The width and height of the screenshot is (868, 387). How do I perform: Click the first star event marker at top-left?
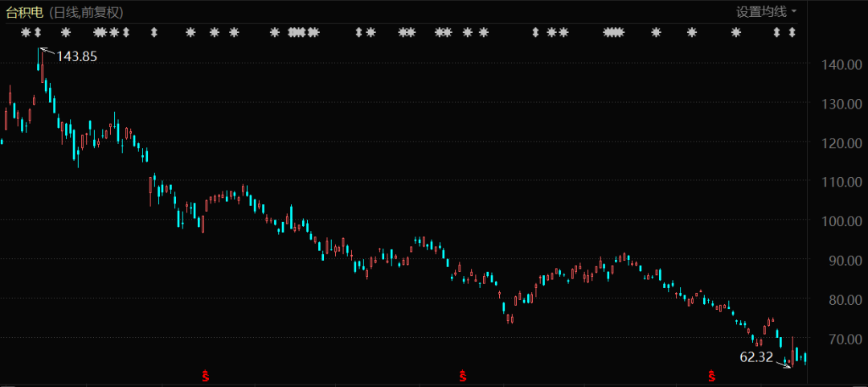click(26, 33)
